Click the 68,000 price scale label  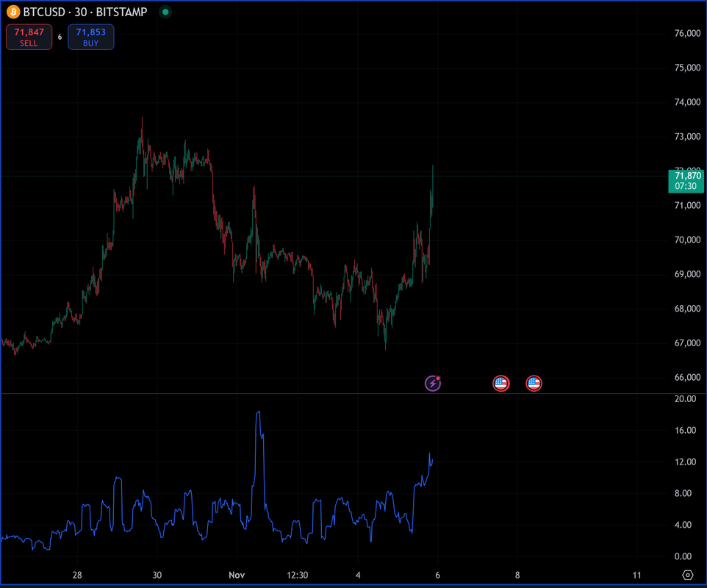pyautogui.click(x=687, y=309)
